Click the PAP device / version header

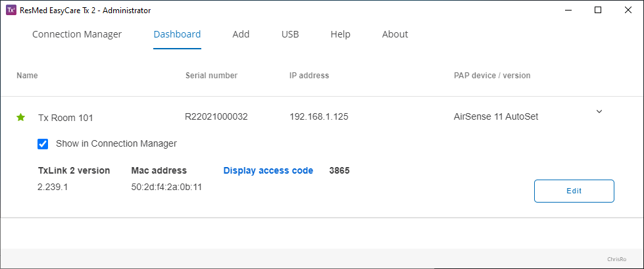(x=492, y=76)
